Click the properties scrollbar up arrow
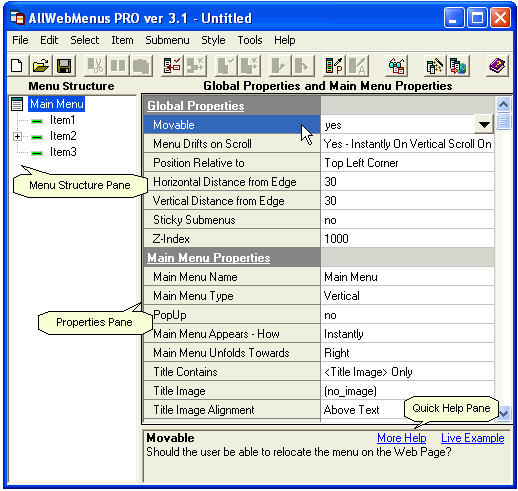Viewport: 518px width, 491px height. coord(503,105)
